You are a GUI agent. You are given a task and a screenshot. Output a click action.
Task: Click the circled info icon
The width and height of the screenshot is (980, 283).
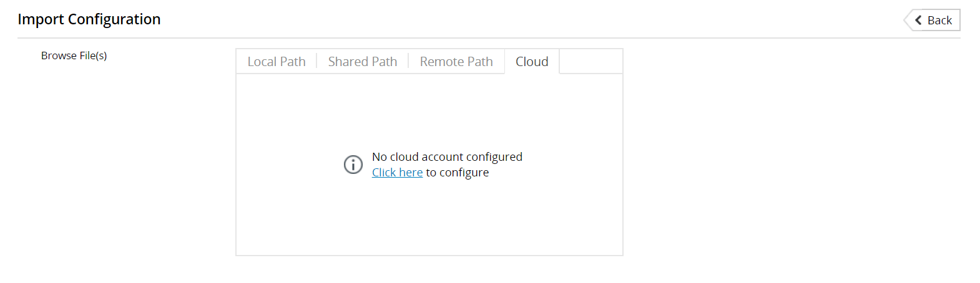353,164
